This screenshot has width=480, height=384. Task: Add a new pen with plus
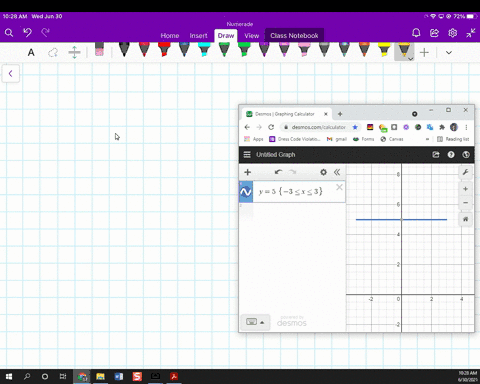tap(424, 52)
